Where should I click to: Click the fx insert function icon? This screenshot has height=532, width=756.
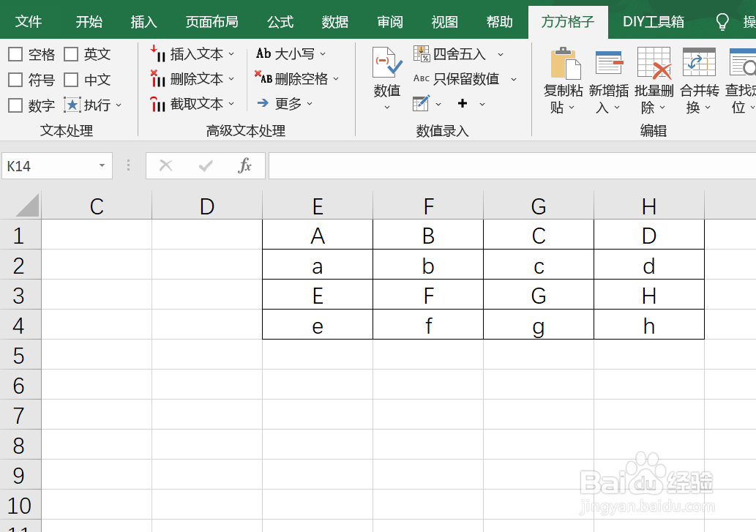point(245,165)
